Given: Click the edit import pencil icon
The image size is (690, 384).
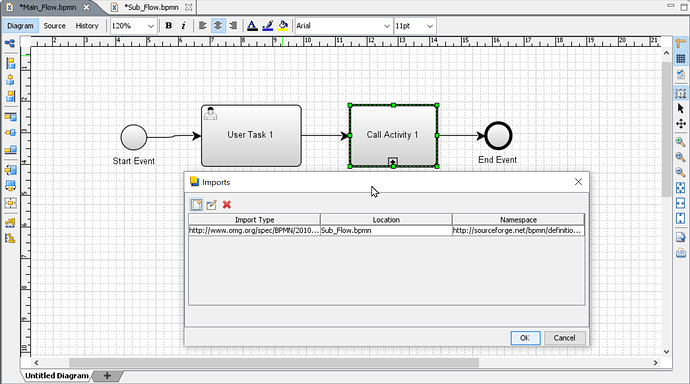Looking at the screenshot, I should (x=212, y=205).
